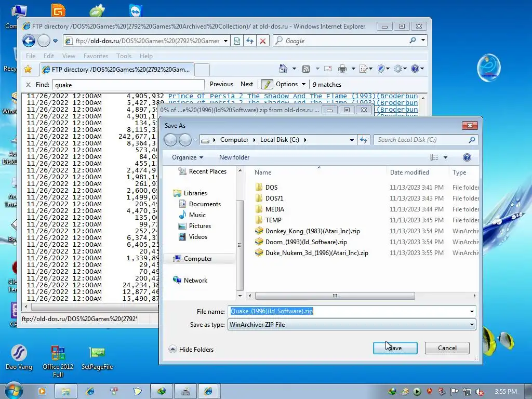The image size is (532, 399).
Task: Open the Safety shield icon menu
Action: tap(381, 69)
